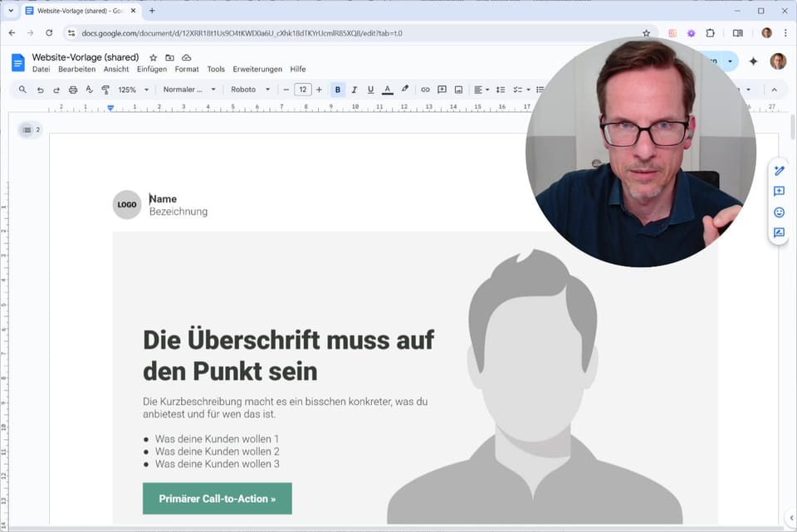Image resolution: width=797 pixels, height=532 pixels.
Task: Open the Hilfe menu
Action: click(298, 69)
